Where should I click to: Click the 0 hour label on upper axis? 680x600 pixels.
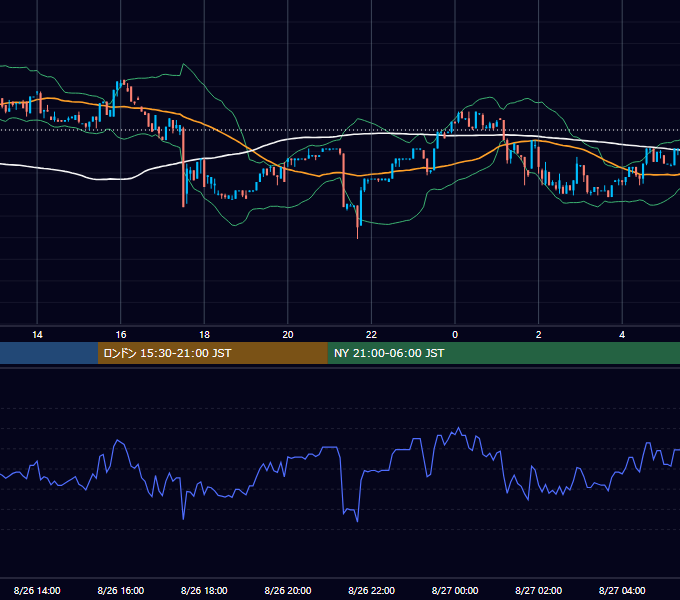455,335
